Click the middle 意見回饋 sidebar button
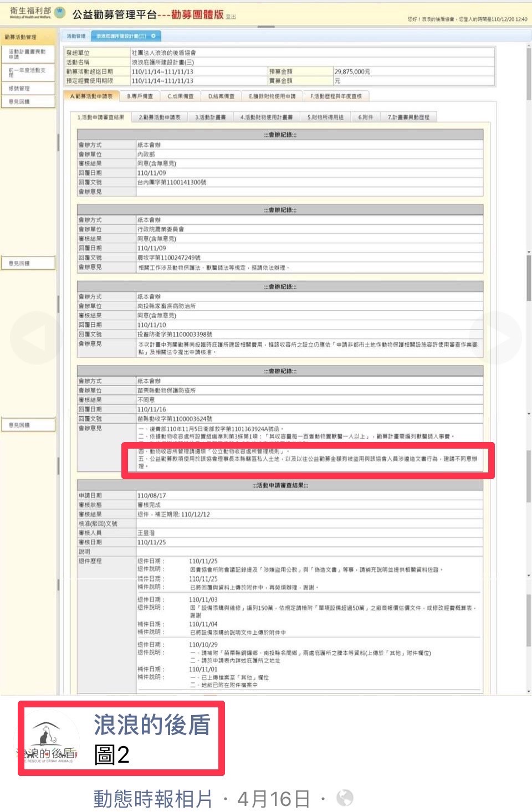The height and width of the screenshot is (812, 532). (x=27, y=263)
